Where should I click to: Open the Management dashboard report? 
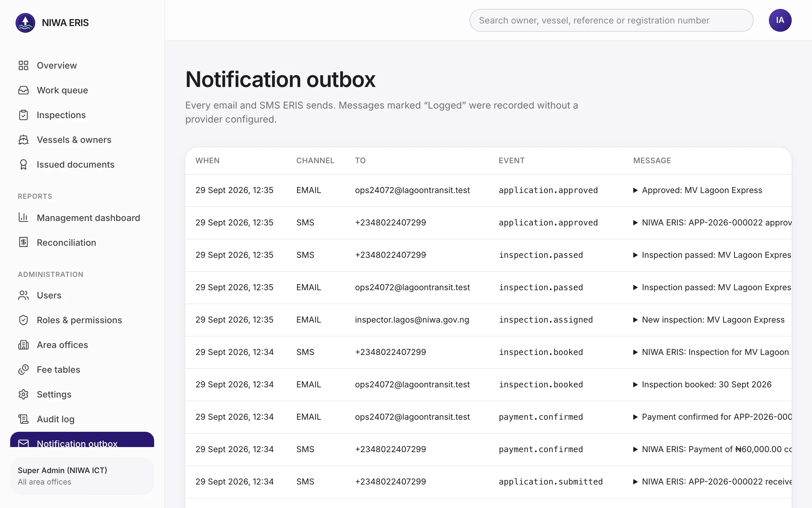(82, 217)
